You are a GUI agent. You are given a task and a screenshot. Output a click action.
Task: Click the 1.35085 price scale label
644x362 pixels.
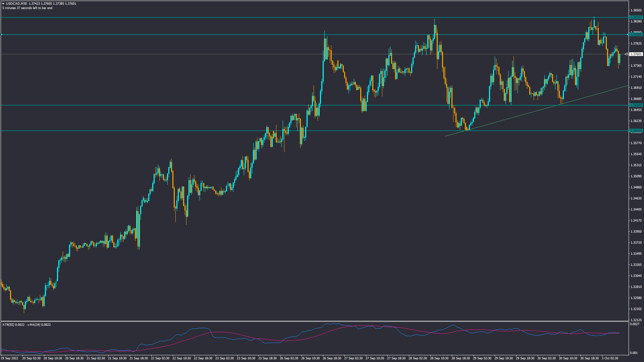point(636,176)
